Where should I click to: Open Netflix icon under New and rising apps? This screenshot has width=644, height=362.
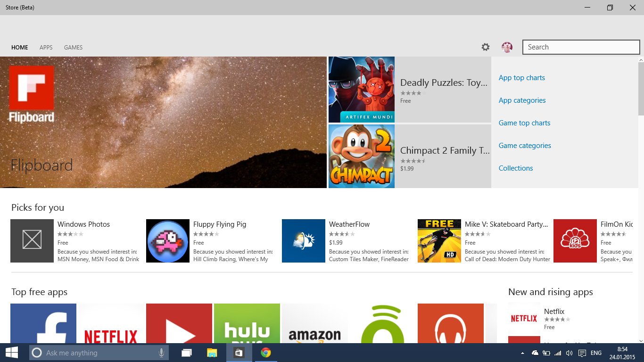point(524,319)
